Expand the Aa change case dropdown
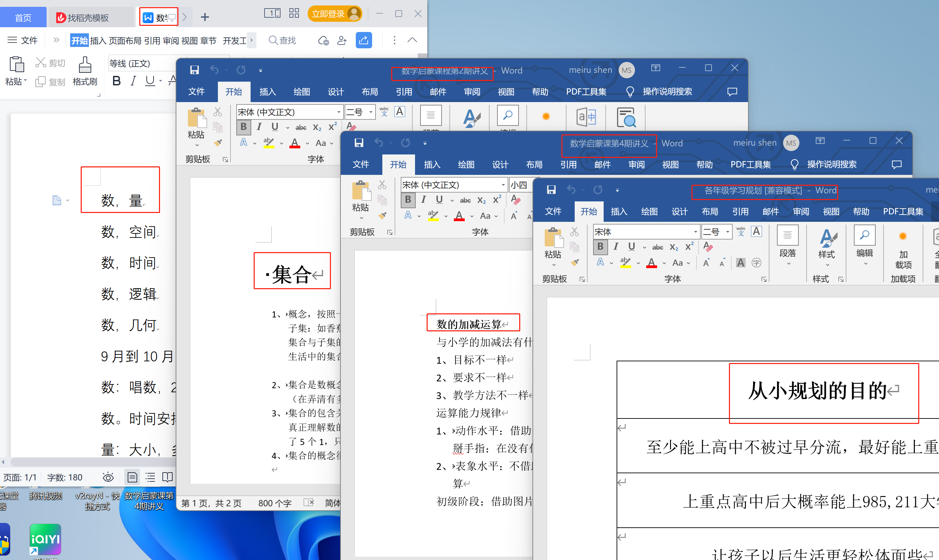This screenshot has height=560, width=939. [689, 263]
